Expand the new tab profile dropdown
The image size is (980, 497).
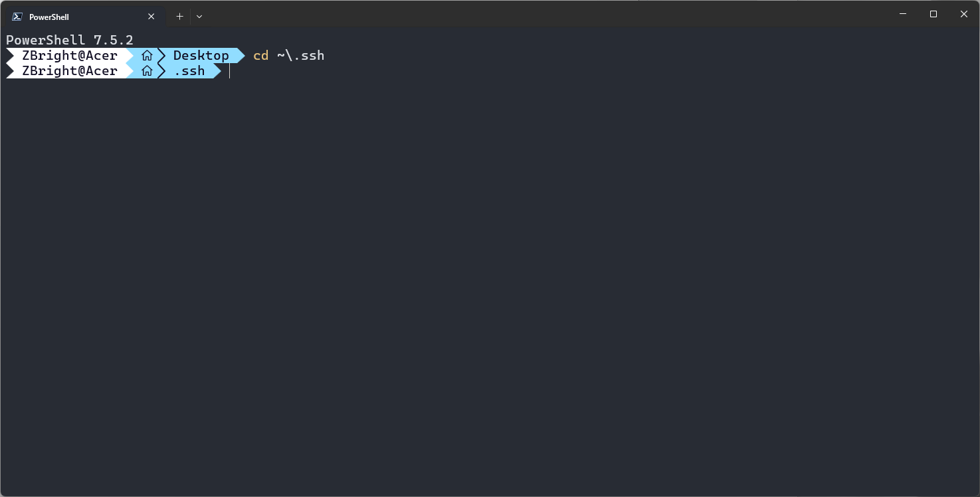(199, 17)
